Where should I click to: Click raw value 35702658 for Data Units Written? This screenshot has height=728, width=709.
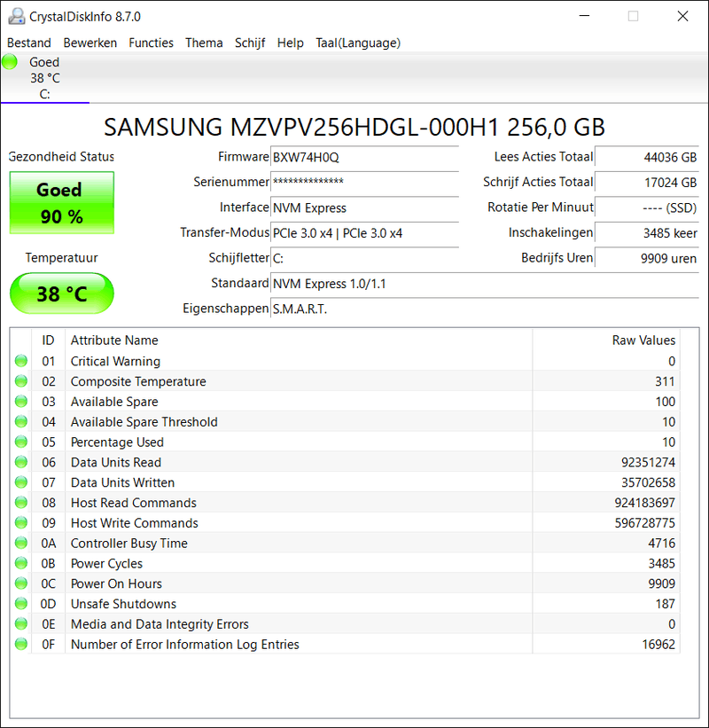point(648,483)
